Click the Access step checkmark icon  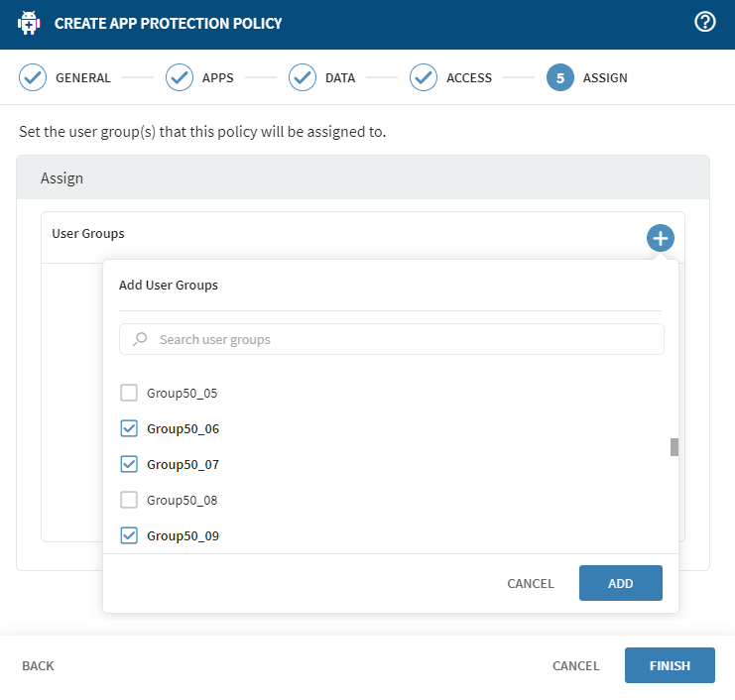[x=424, y=77]
